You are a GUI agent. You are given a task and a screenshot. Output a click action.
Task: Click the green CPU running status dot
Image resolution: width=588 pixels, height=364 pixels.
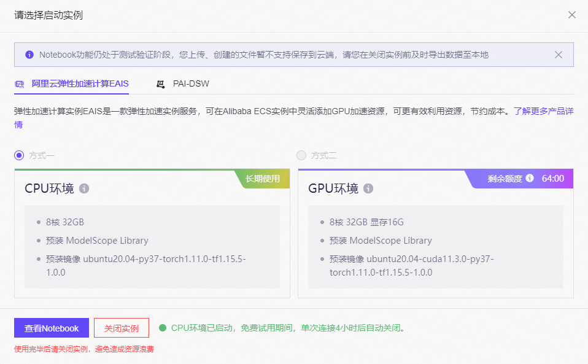click(x=163, y=328)
